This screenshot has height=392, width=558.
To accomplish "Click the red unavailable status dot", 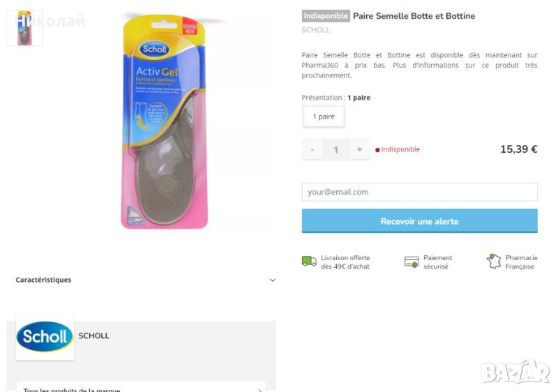I will click(377, 150).
